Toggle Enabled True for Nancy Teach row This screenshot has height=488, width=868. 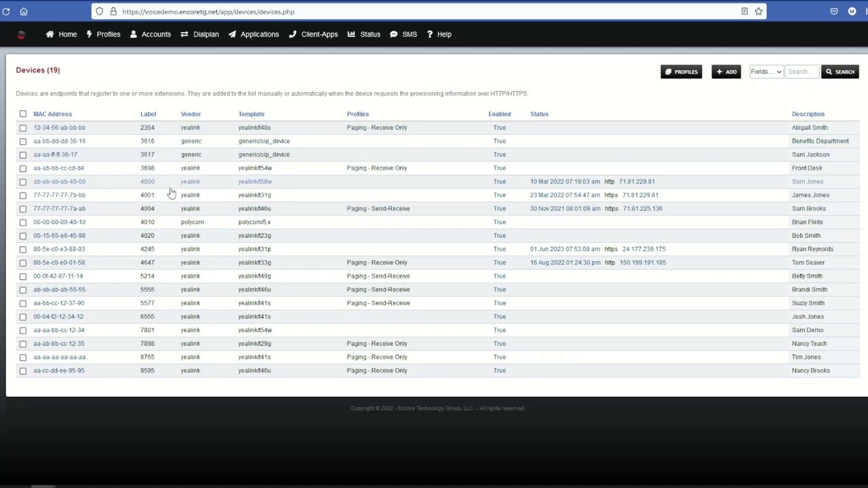coord(499,344)
